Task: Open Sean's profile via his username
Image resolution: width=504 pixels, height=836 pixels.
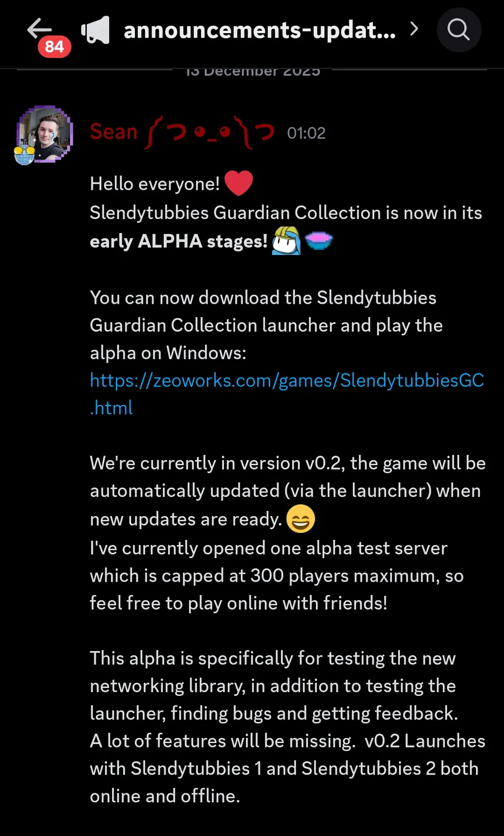Action: [114, 132]
